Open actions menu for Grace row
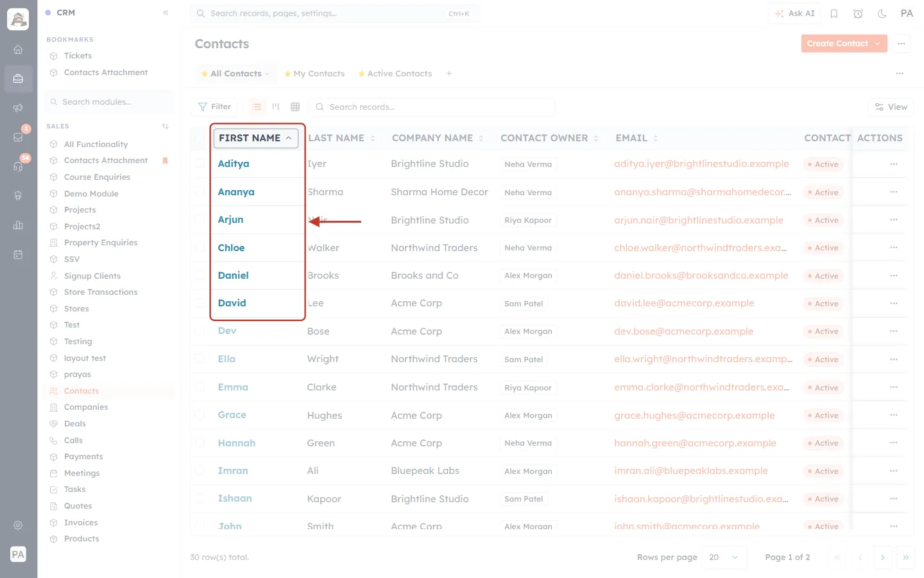The image size is (924, 578). click(893, 415)
